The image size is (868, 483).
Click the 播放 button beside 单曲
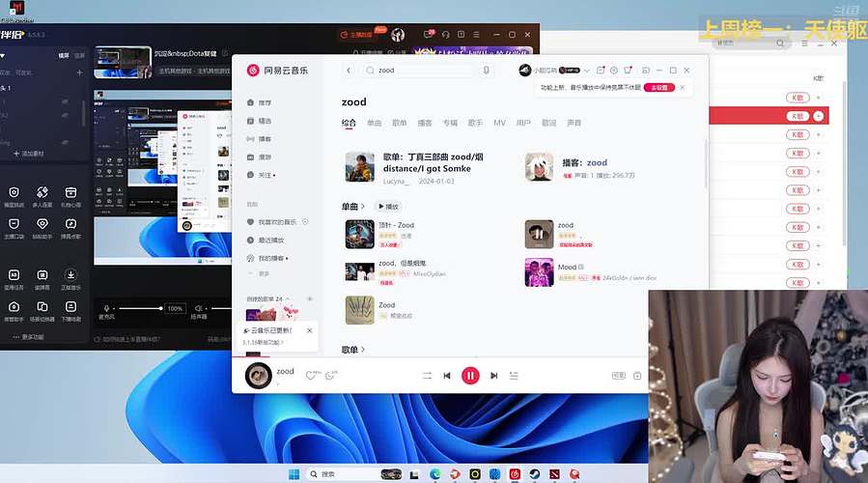pyautogui.click(x=388, y=207)
